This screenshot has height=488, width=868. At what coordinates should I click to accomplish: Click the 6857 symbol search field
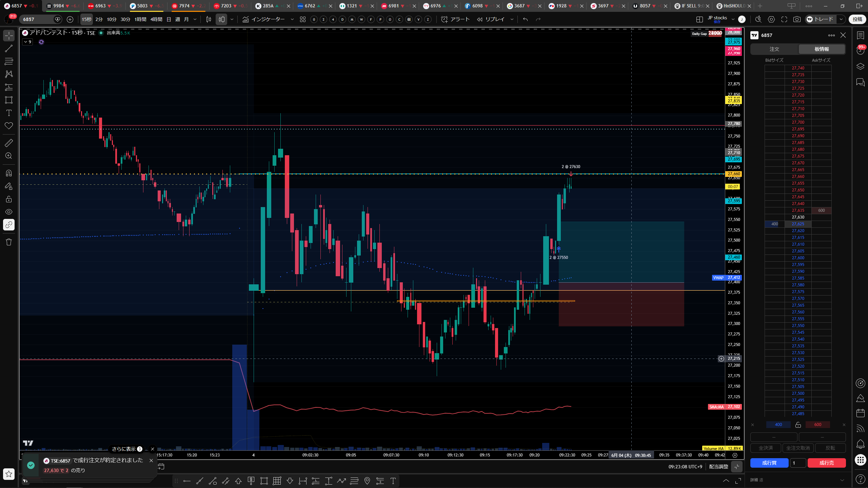pyautogui.click(x=38, y=19)
